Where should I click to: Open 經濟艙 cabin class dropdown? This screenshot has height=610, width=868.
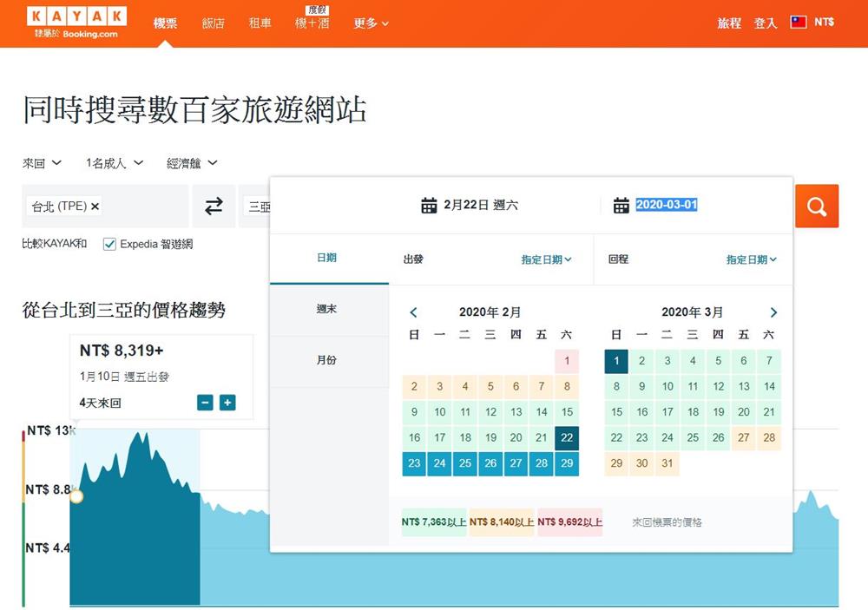coord(192,163)
